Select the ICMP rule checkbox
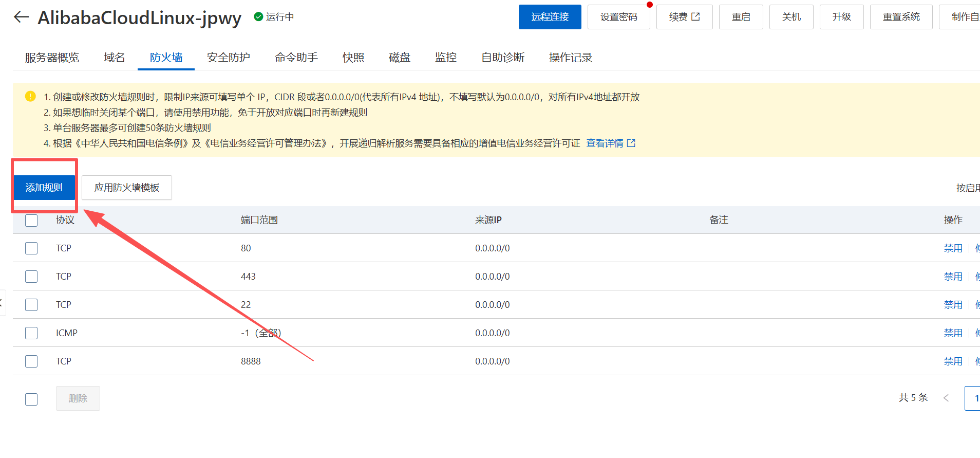 pos(31,333)
